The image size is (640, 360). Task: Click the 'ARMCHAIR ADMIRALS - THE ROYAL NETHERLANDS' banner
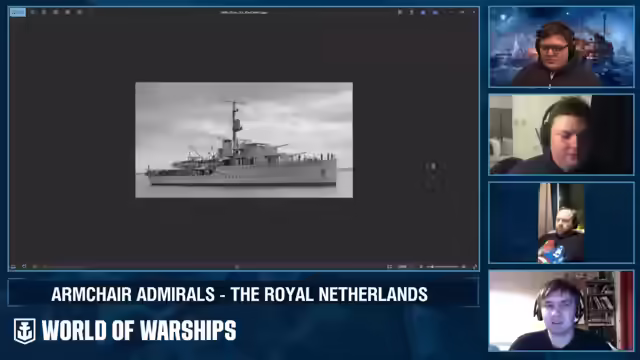coord(243,293)
